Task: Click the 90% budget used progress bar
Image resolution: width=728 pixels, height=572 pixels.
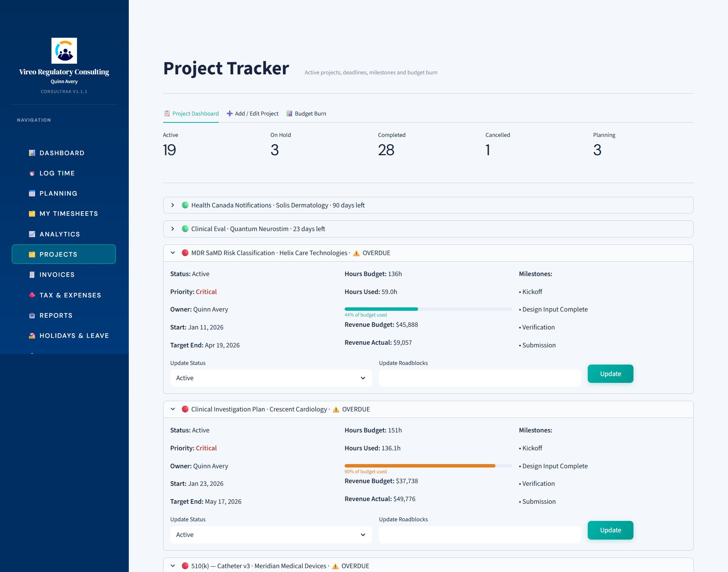Action: pos(428,466)
